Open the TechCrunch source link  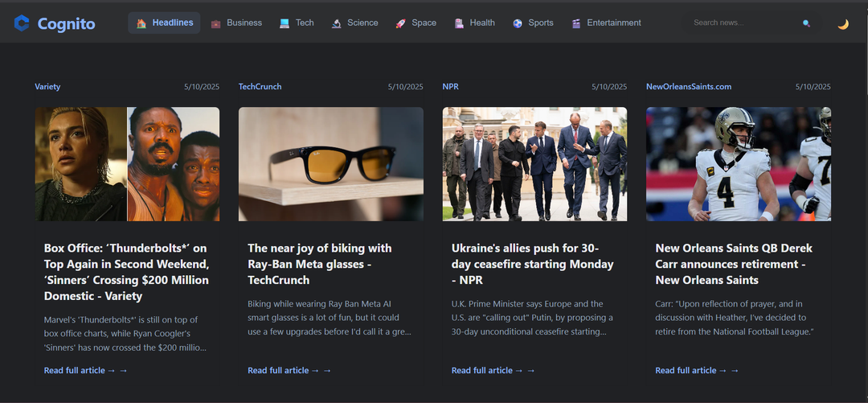260,87
